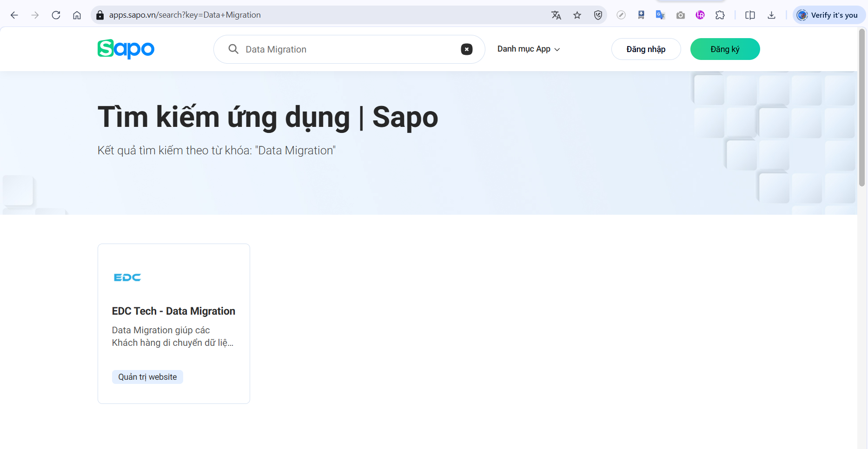Reload the current page
Screen dimensions: 868x449
click(56, 15)
